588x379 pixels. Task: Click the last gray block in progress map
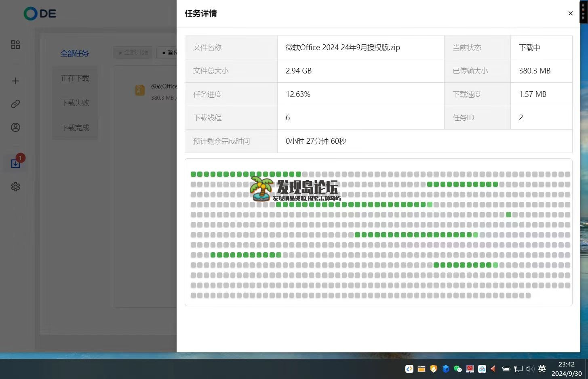pos(528,295)
